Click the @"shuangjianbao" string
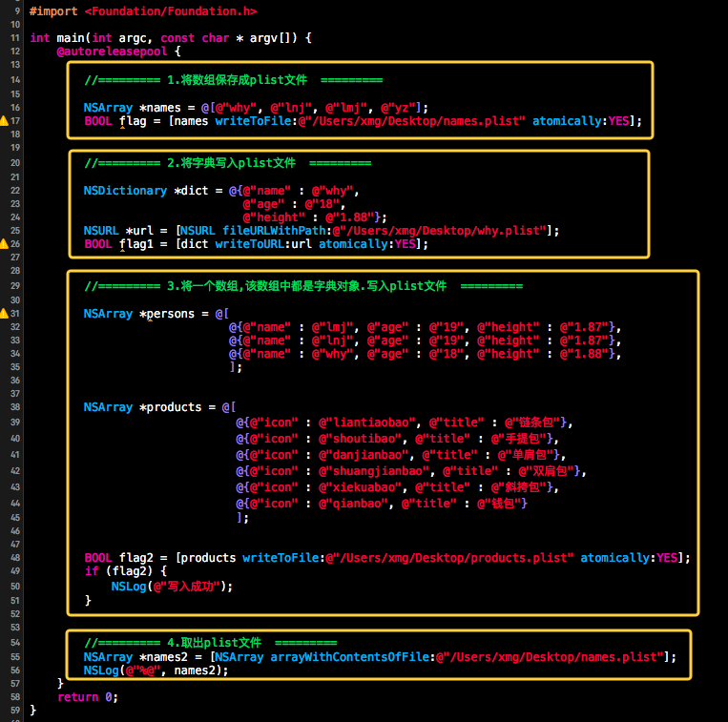This screenshot has height=722, width=728. (x=374, y=471)
